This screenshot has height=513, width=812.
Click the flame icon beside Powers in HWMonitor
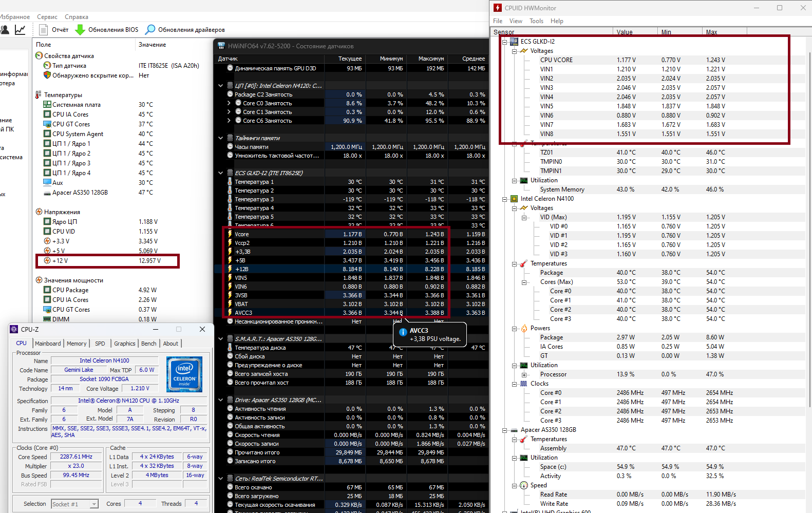[x=524, y=328]
